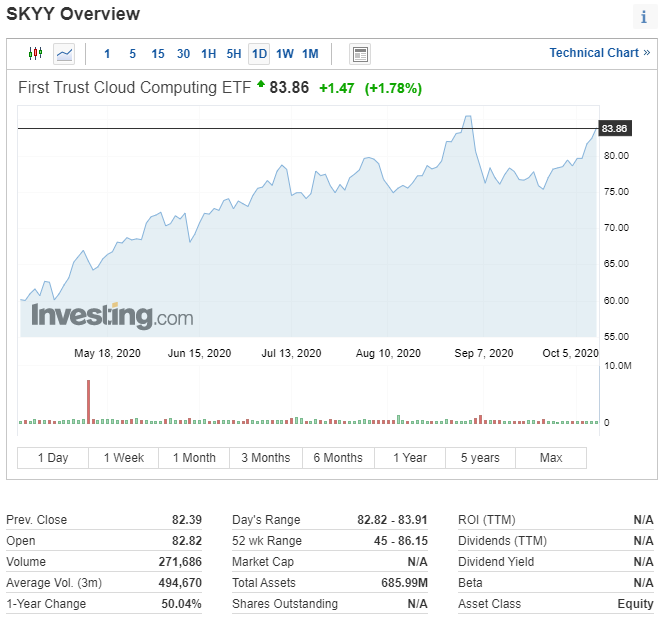The image size is (660, 628).
Task: Click the Average Vol. value 494,670
Action: (180, 583)
